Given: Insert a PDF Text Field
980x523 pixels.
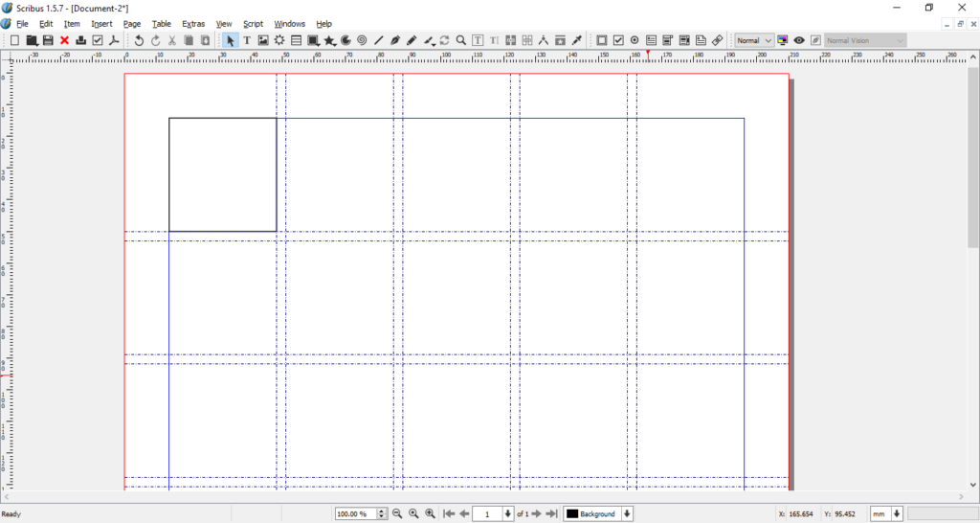Looking at the screenshot, I should click(651, 40).
